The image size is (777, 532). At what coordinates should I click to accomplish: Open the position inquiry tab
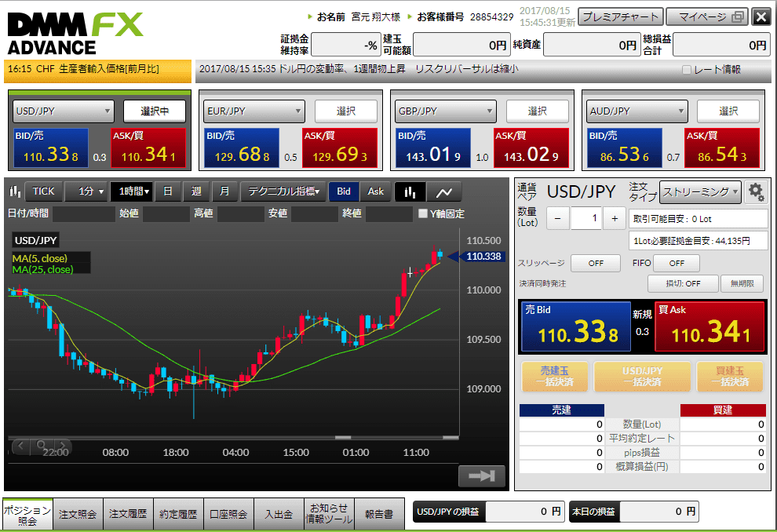pyautogui.click(x=27, y=514)
